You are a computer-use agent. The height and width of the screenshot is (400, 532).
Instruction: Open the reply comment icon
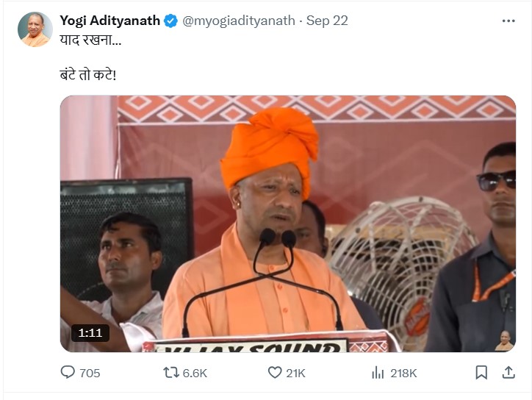pos(68,373)
